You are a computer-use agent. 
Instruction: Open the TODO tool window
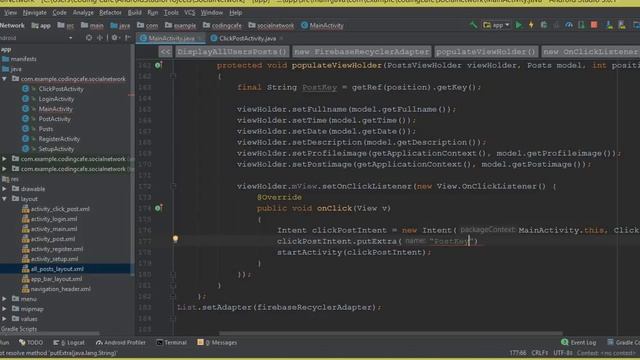point(31,342)
